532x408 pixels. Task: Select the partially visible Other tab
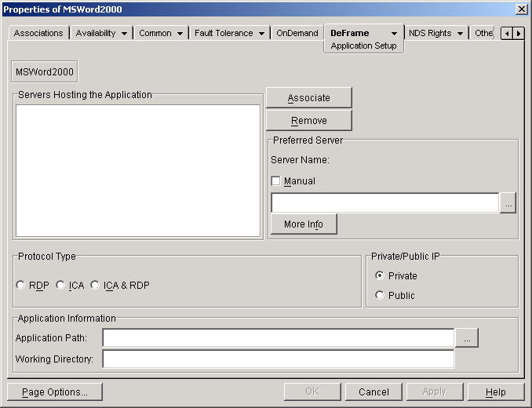coord(483,33)
